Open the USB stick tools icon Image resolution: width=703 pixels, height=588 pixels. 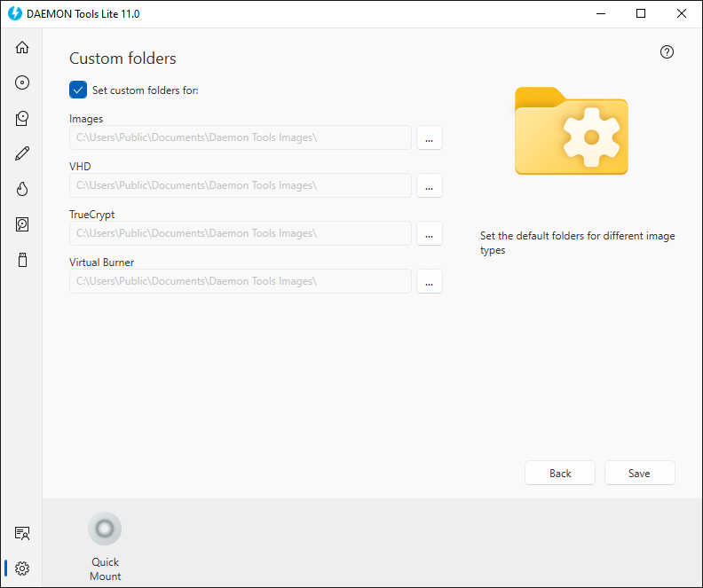22,260
